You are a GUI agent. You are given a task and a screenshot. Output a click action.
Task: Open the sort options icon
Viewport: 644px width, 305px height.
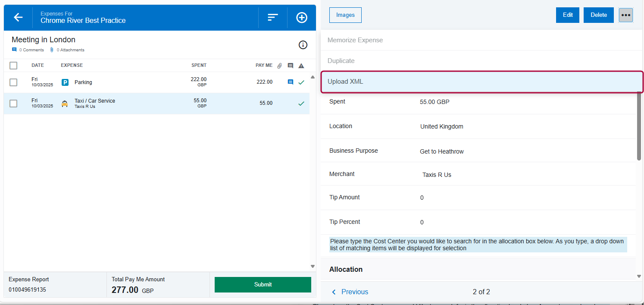click(x=272, y=17)
